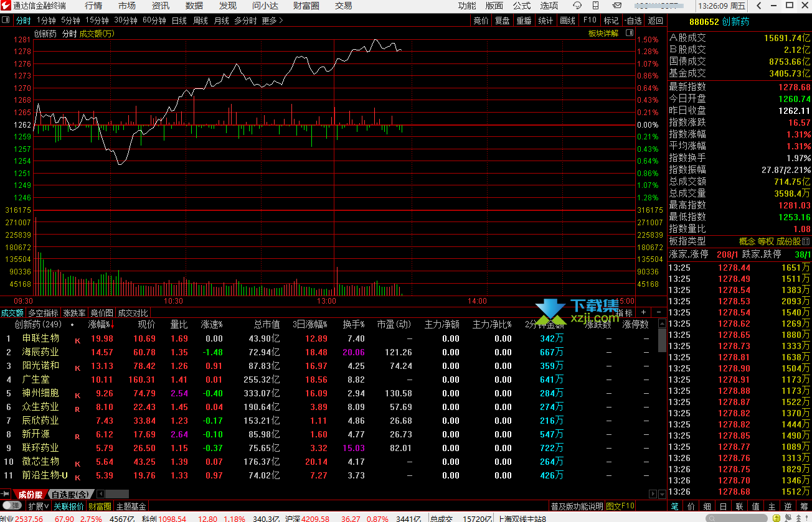Select the 逆 view at bottom right
This screenshot has width=812, height=522.
[788, 506]
